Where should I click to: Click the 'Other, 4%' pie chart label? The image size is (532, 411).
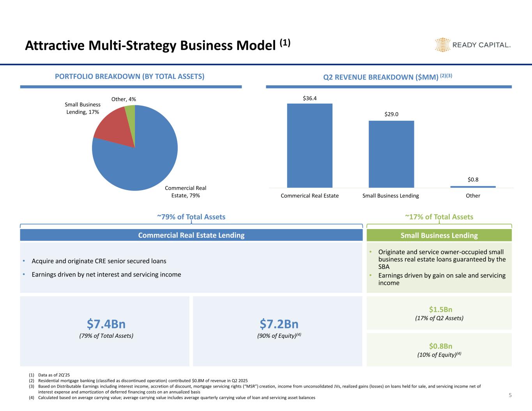pyautogui.click(x=124, y=99)
